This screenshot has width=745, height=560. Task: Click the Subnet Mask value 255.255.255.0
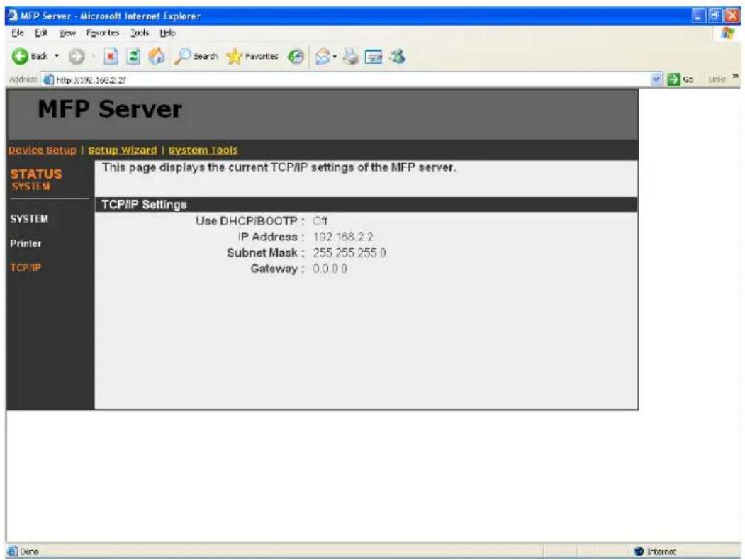tap(349, 252)
